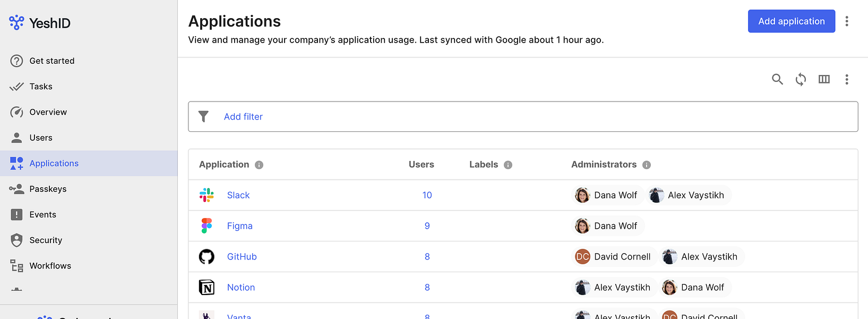The height and width of the screenshot is (319, 868).
Task: Click the sync refresh icon
Action: coord(801,79)
